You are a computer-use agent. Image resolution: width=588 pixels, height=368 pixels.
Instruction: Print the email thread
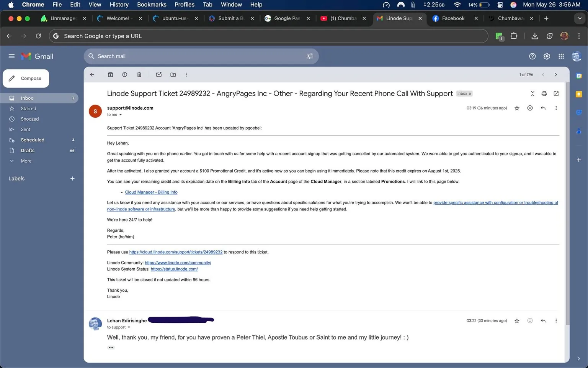pos(544,94)
